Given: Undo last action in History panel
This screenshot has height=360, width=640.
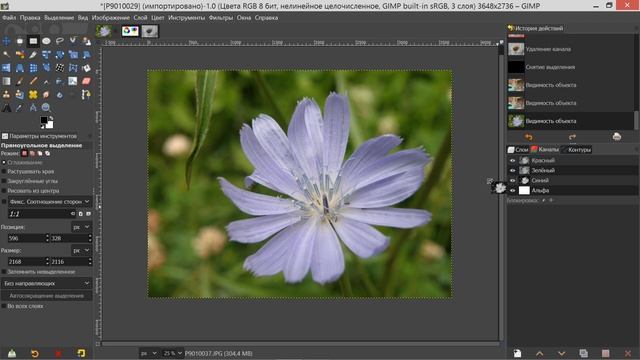Looking at the screenshot, I should click(529, 137).
